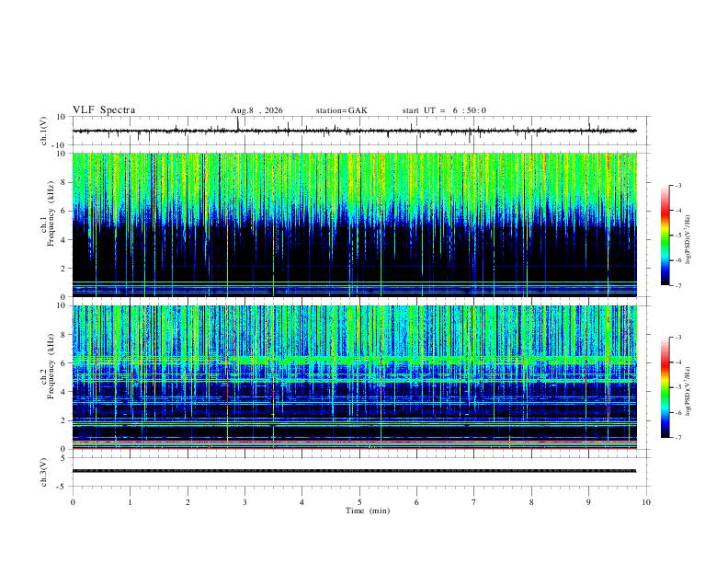Image resolution: width=728 pixels, height=563 pixels.
Task: Click the ch.1 voltage waveform trace
Action: click(x=354, y=131)
